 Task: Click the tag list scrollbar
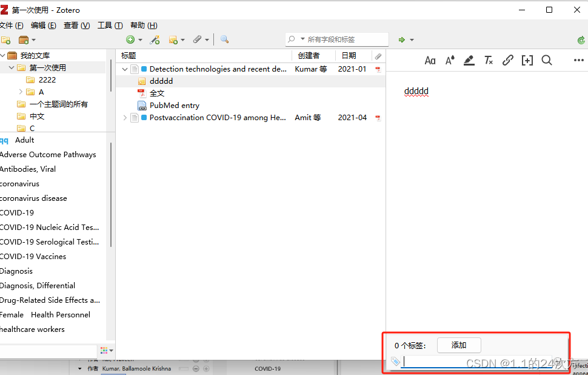(x=111, y=194)
